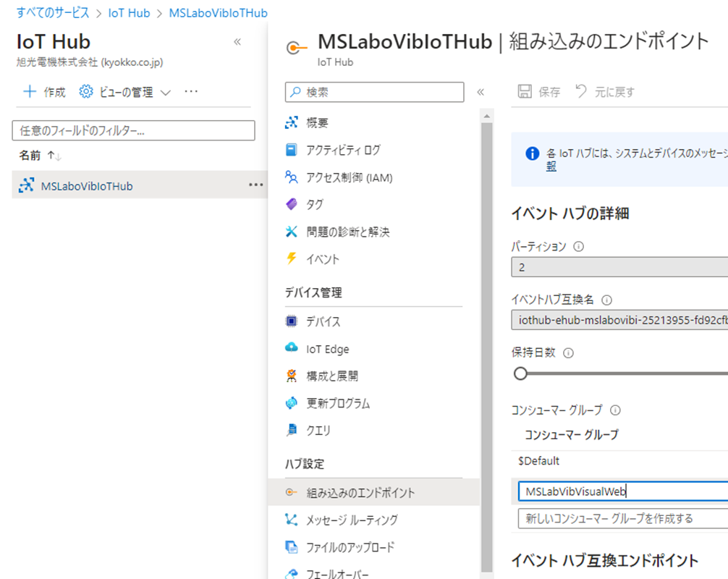The width and height of the screenshot is (728, 579).
Task: Click the device chip icon
Action: [x=291, y=321]
